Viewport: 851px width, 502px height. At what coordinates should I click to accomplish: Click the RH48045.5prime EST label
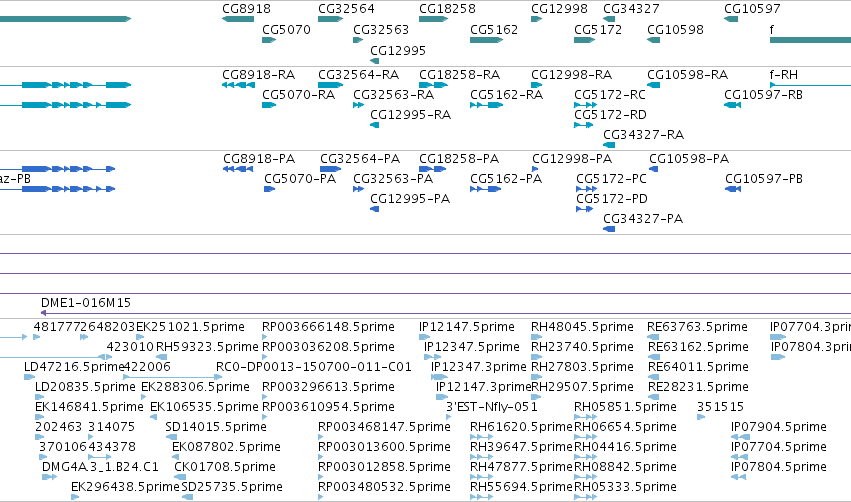[582, 327]
